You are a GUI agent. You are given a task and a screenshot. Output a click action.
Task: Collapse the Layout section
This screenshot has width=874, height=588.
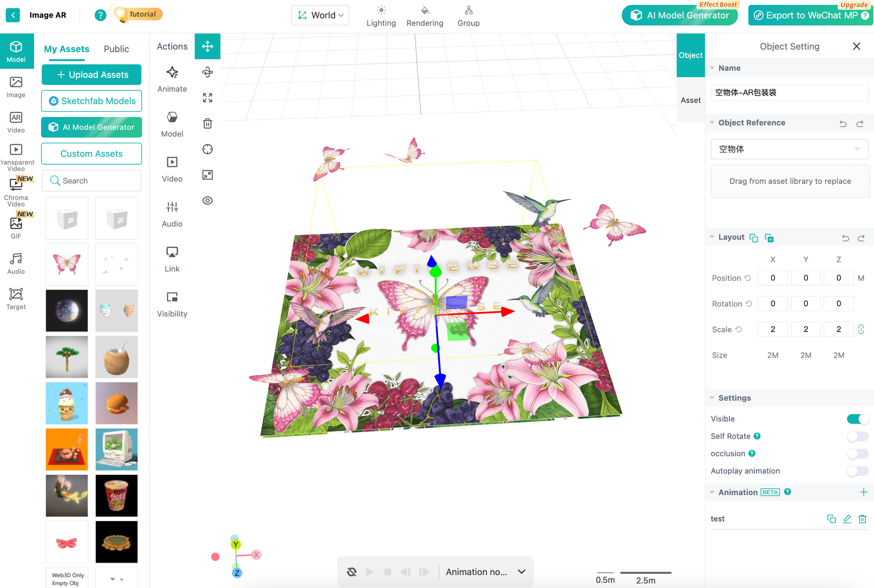point(712,237)
